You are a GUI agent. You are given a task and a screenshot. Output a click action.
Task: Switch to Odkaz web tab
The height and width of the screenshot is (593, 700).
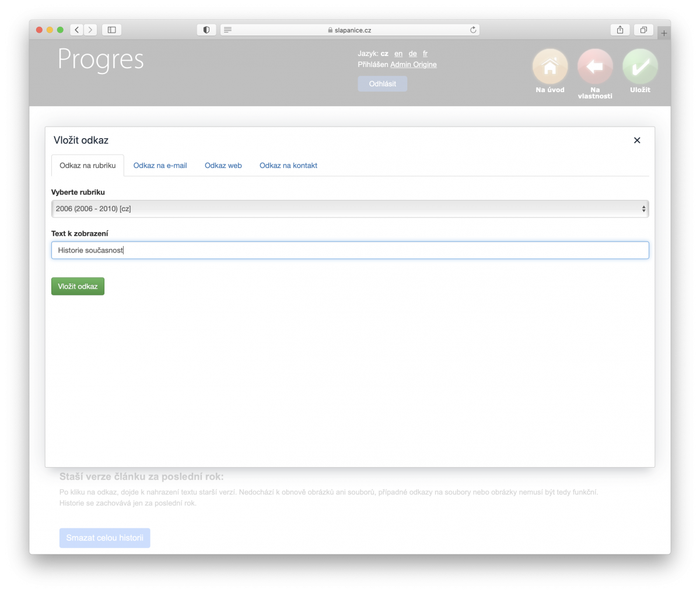[223, 166]
